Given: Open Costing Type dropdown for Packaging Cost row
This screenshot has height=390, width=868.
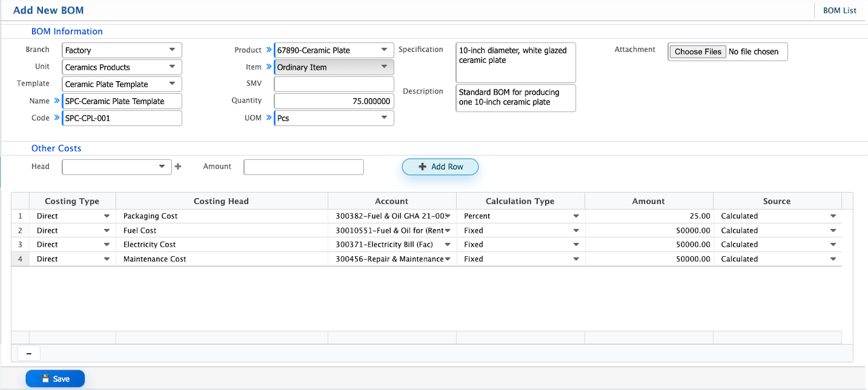Looking at the screenshot, I should pos(72,216).
